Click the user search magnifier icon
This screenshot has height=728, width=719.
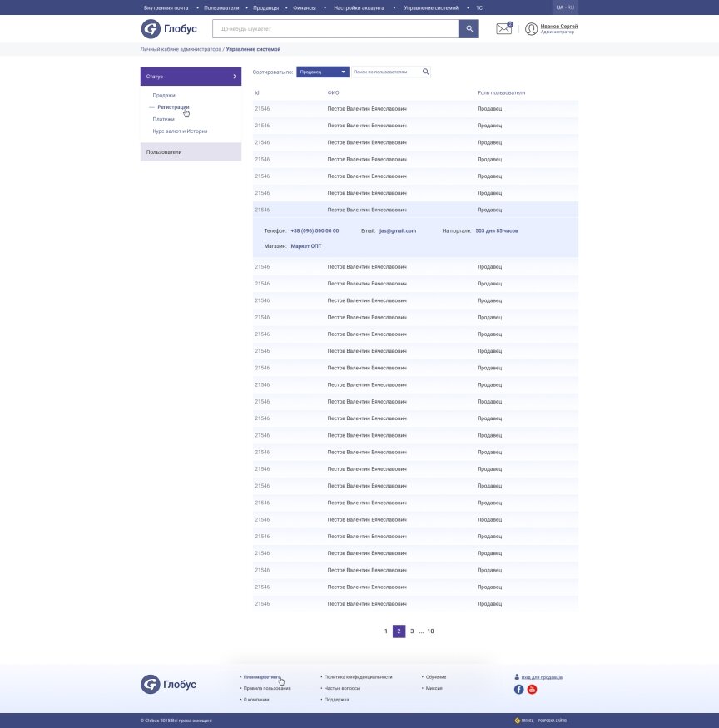tap(425, 72)
